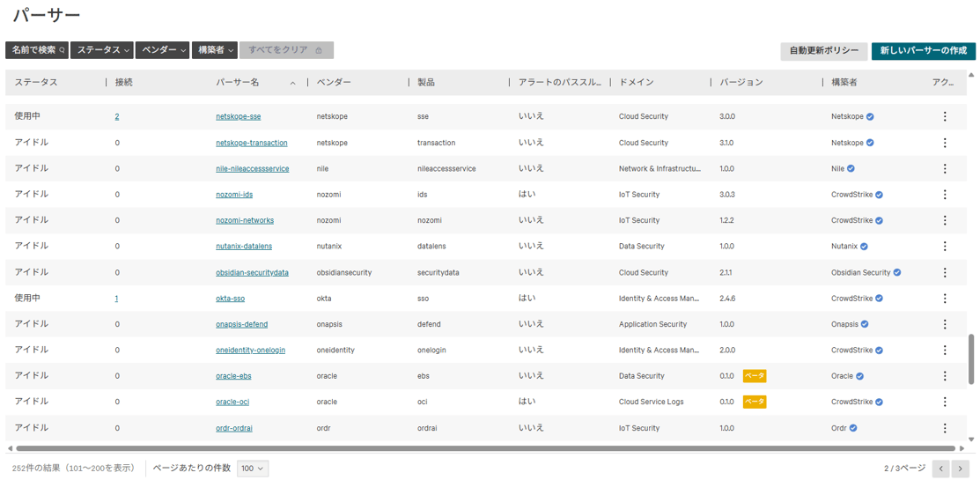Image resolution: width=980 pixels, height=480 pixels.
Task: Click search icon in name search filter
Action: [62, 50]
